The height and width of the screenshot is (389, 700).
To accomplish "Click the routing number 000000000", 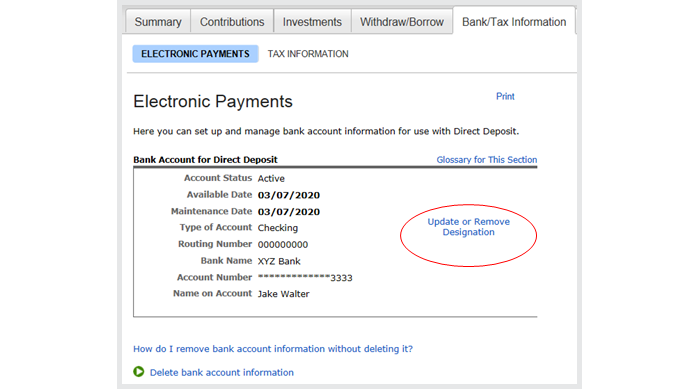I will coord(283,245).
